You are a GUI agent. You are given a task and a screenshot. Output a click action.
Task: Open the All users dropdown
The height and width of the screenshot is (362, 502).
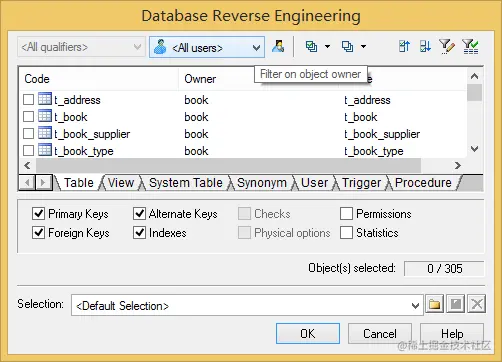207,47
